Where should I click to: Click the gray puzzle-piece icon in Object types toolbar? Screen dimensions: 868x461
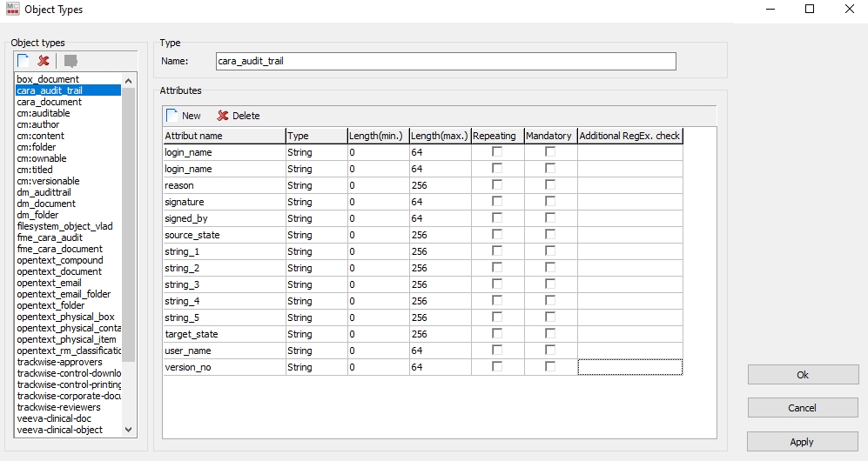71,61
